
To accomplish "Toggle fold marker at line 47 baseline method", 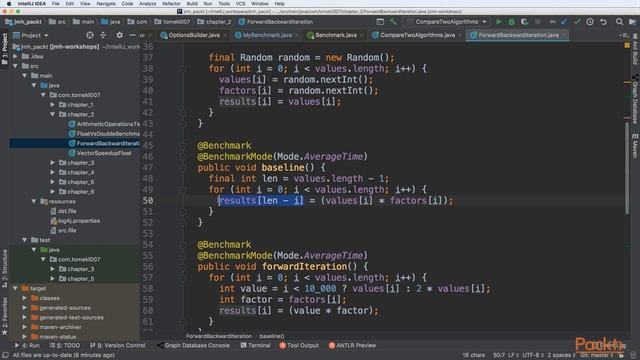I will click(x=183, y=167).
